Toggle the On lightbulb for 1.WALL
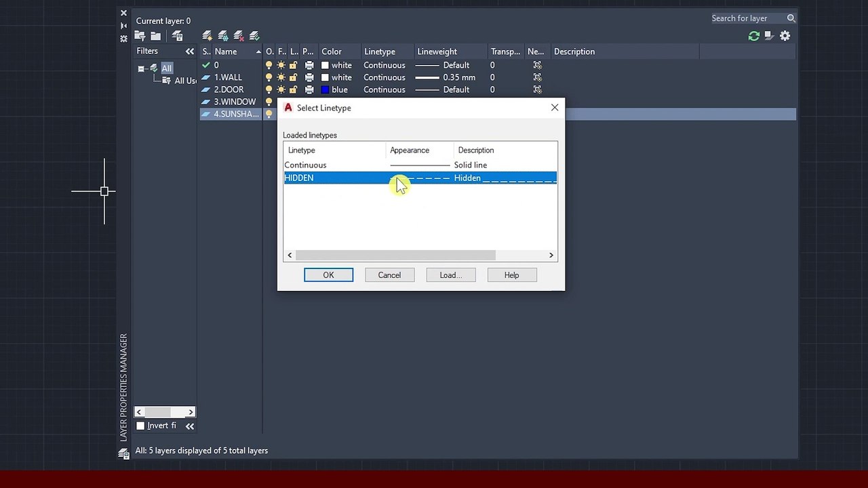The image size is (868, 488). click(269, 77)
